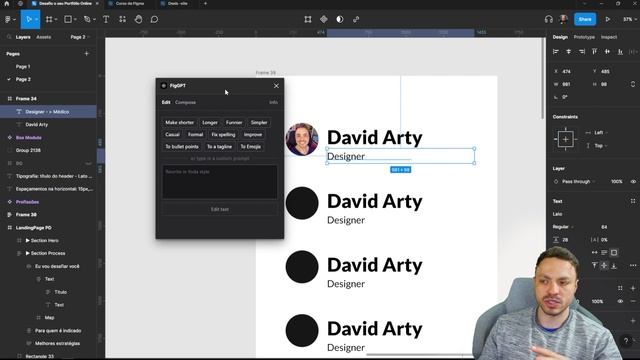Viewport: 640px width, 360px height.
Task: Switch to Prototype tab
Action: (584, 37)
